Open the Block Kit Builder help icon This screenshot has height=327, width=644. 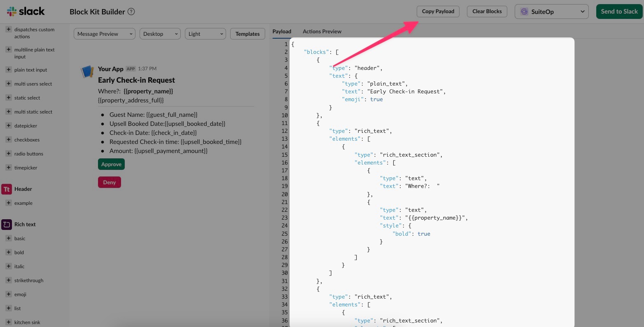click(131, 12)
